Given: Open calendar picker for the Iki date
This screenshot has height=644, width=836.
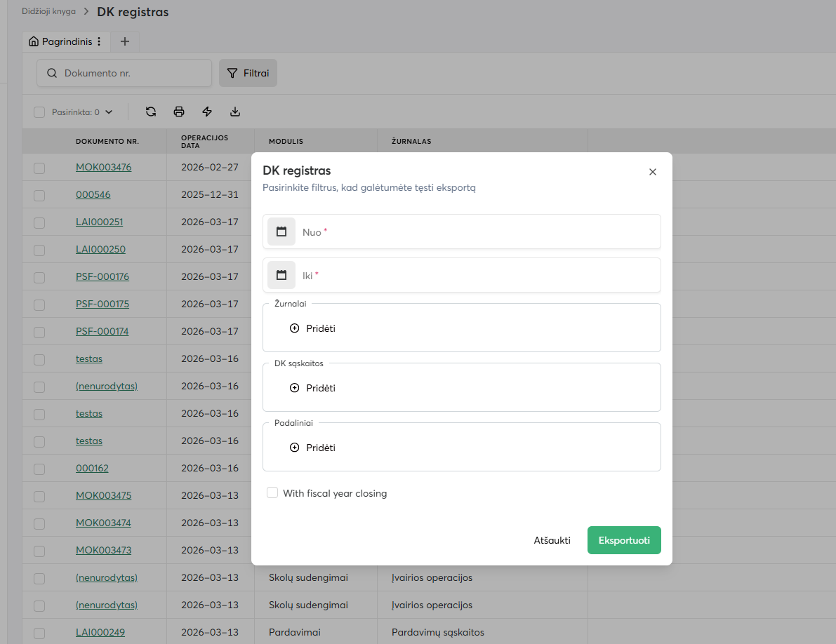Looking at the screenshot, I should coord(281,275).
